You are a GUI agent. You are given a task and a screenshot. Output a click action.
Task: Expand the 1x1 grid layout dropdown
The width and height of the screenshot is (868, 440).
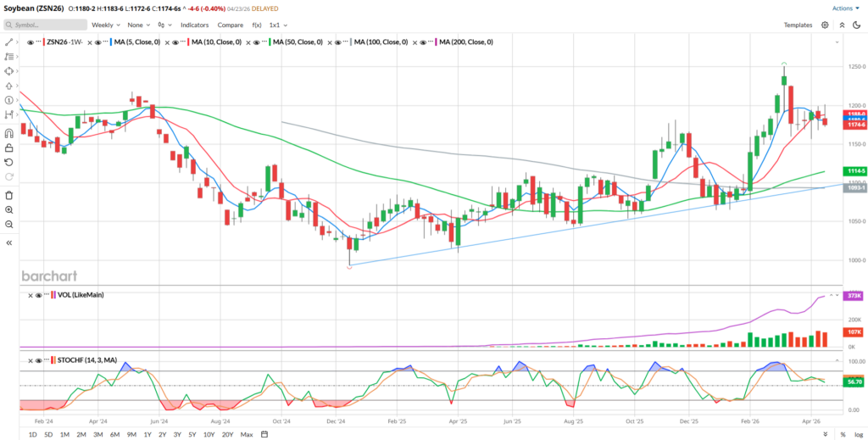278,25
